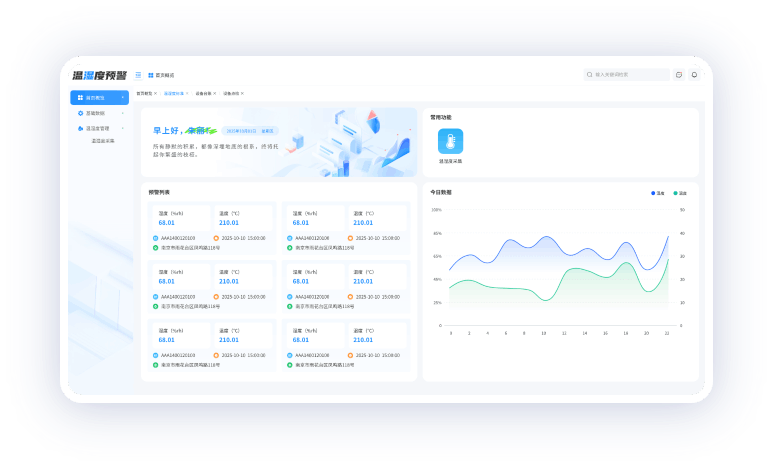Click the date tag in the greeting banner

click(242, 131)
